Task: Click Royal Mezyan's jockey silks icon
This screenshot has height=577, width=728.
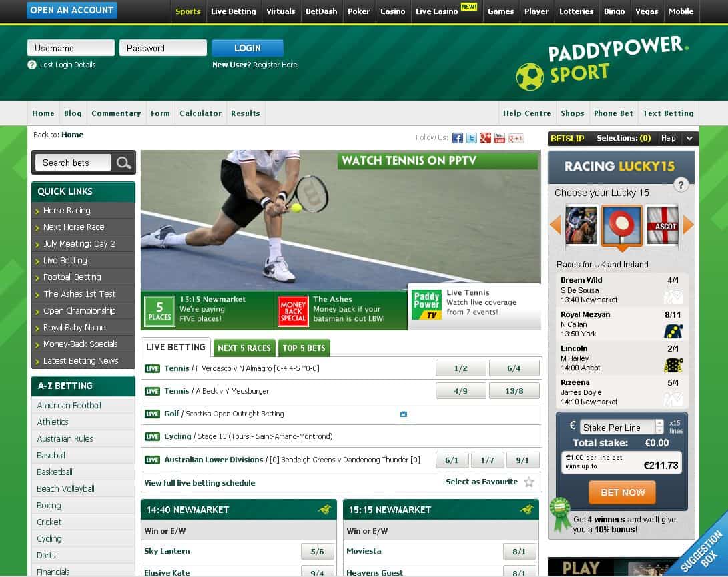Action: click(673, 331)
